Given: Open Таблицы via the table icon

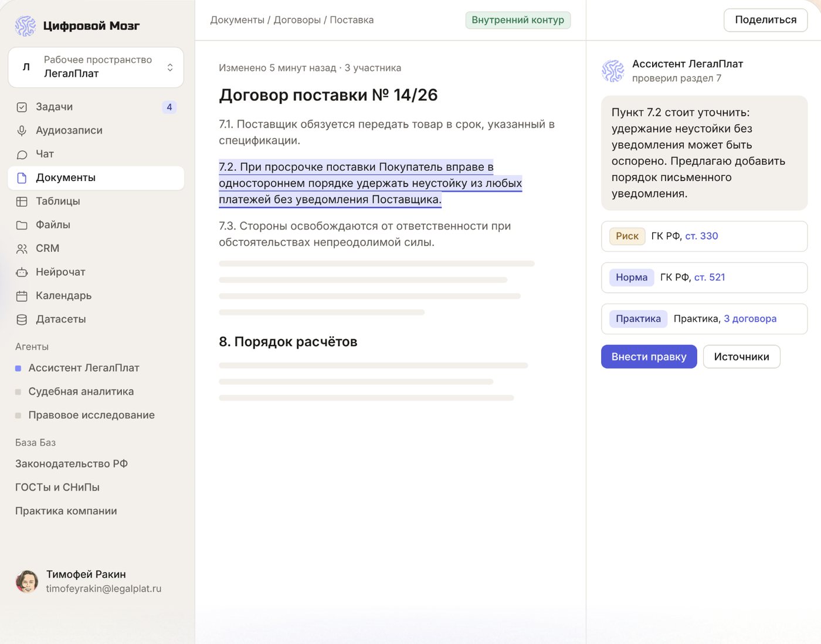Looking at the screenshot, I should coord(22,202).
